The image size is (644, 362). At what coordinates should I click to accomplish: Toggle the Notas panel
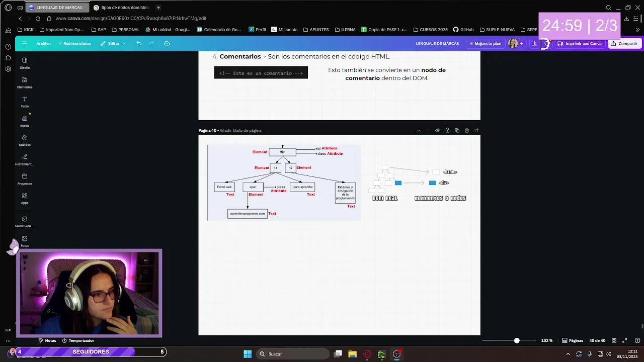pos(47,340)
